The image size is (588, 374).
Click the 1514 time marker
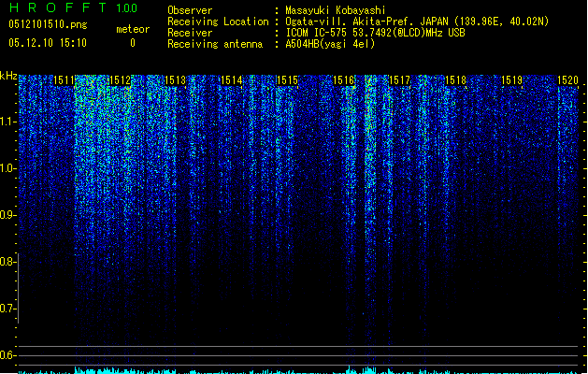232,80
